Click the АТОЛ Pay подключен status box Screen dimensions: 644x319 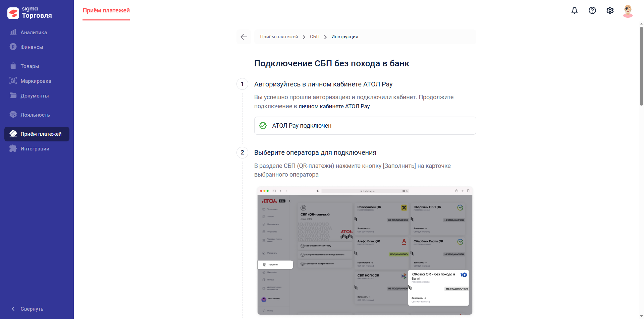[x=365, y=126]
